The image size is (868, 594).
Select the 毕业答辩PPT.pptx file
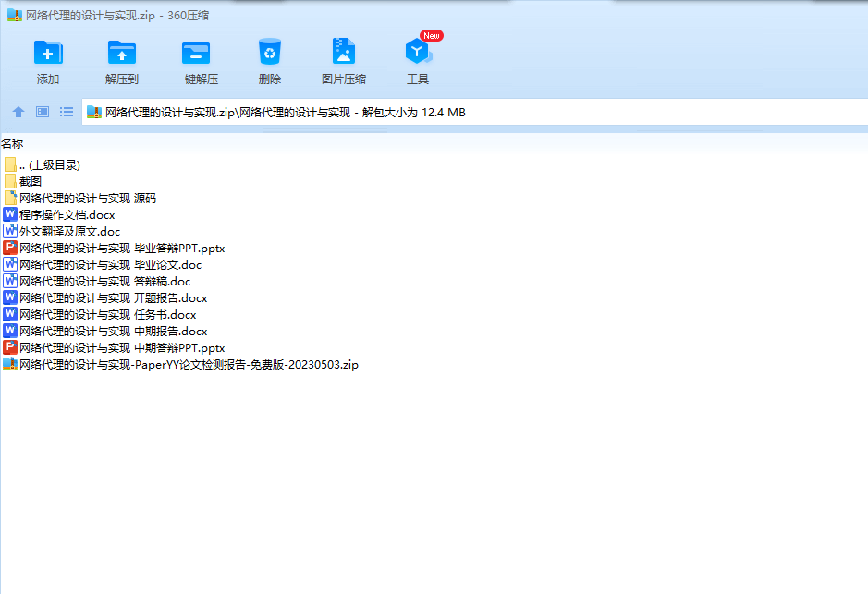(x=114, y=248)
